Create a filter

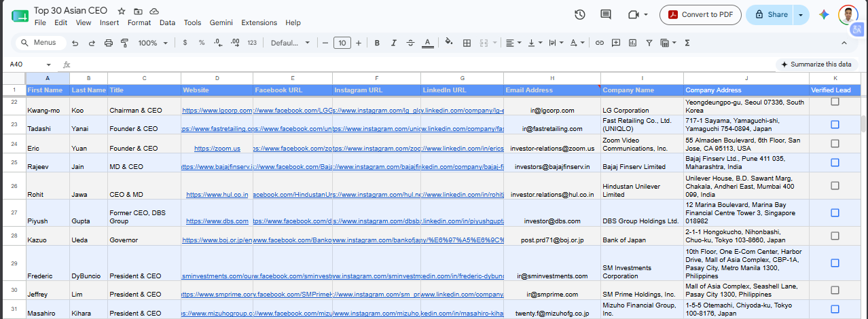pos(649,43)
